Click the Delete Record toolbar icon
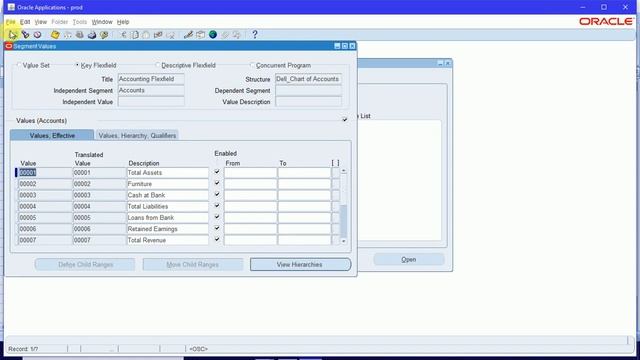The width and height of the screenshot is (640, 360). pos(171,35)
